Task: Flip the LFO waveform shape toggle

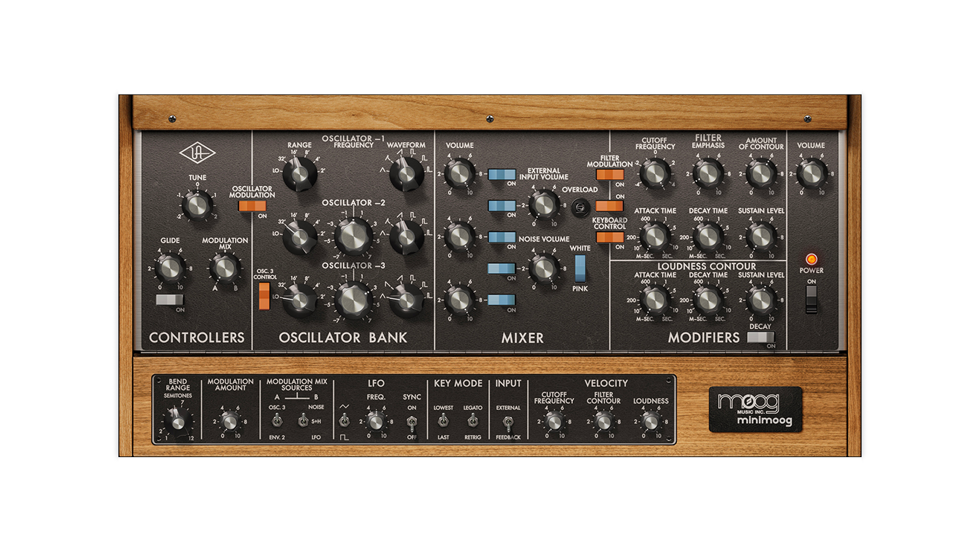Action: (x=344, y=421)
